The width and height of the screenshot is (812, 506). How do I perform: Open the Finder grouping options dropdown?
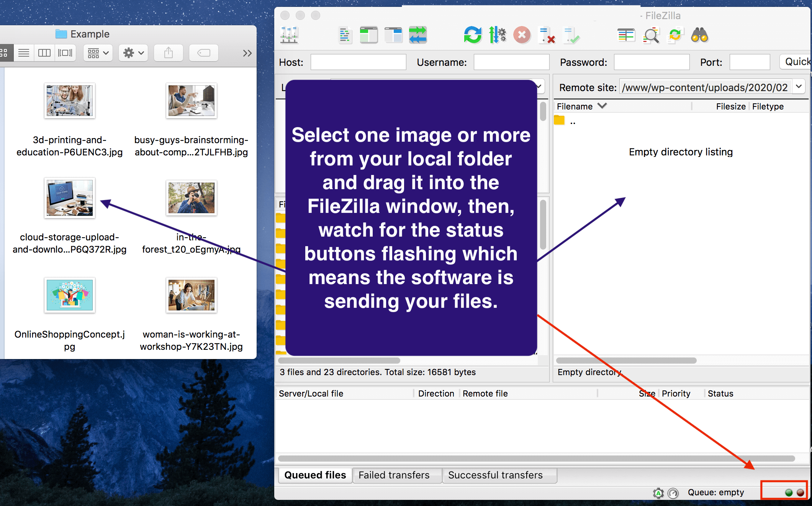98,53
